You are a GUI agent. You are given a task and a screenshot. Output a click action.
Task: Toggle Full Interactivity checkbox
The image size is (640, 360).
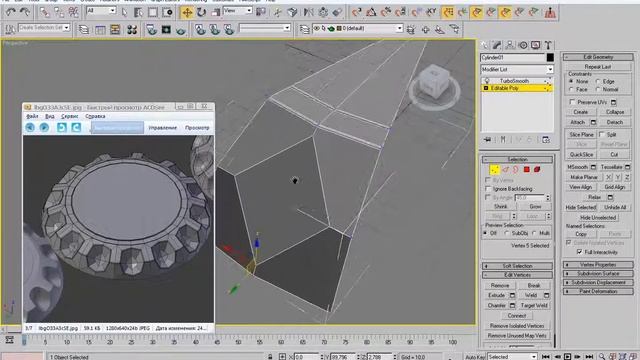579,252
